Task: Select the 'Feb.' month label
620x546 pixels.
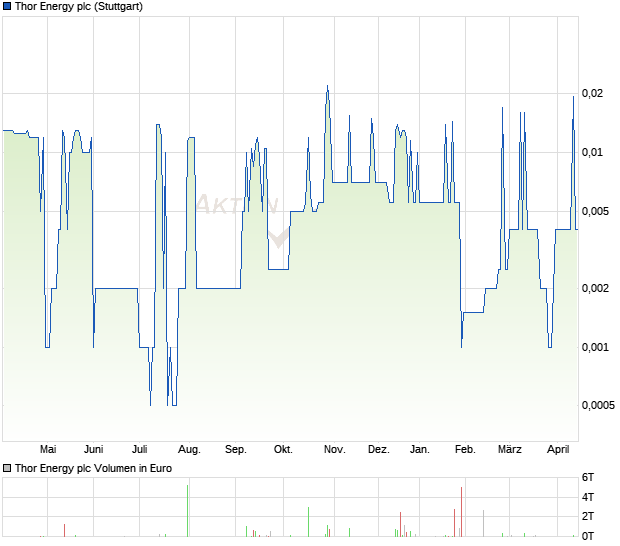Action: coord(465,450)
